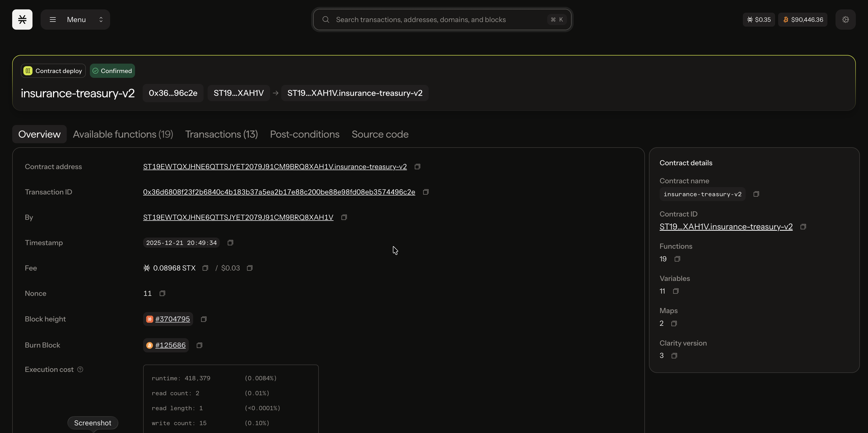Image resolution: width=868 pixels, height=433 pixels.
Task: Copy the Transaction ID
Action: (426, 192)
